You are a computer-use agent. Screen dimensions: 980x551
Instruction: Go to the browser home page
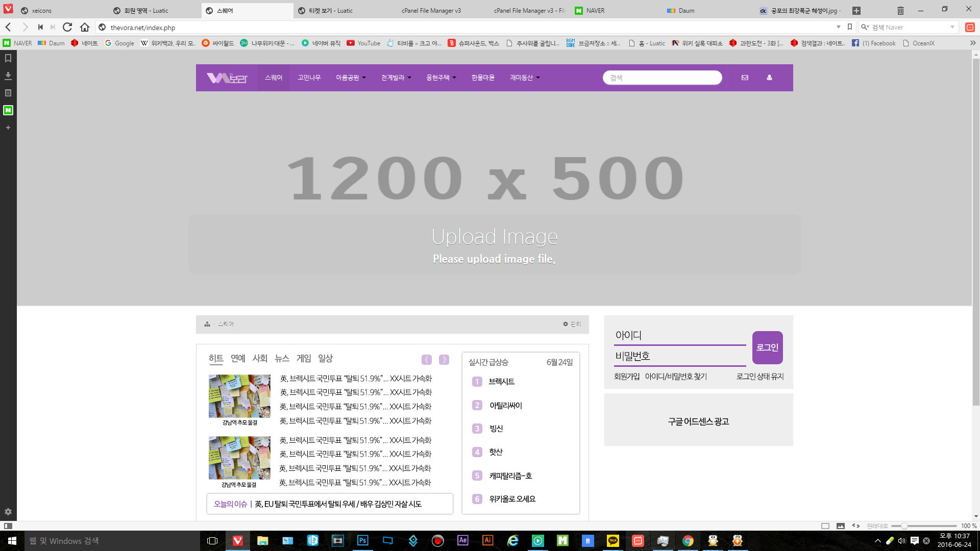(85, 27)
